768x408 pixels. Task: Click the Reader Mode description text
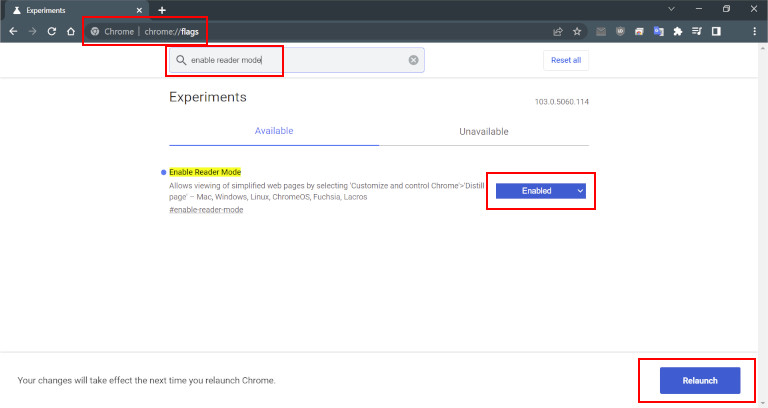pos(326,191)
